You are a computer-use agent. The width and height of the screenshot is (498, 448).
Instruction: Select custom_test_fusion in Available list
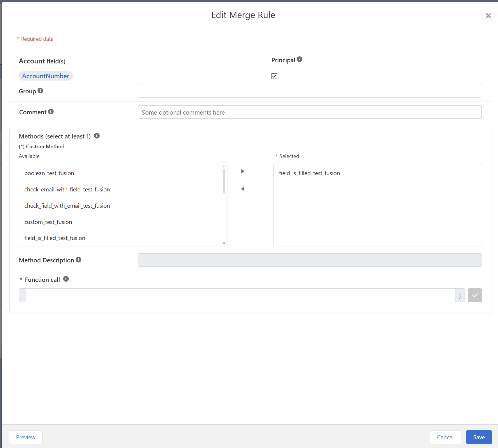(121, 222)
